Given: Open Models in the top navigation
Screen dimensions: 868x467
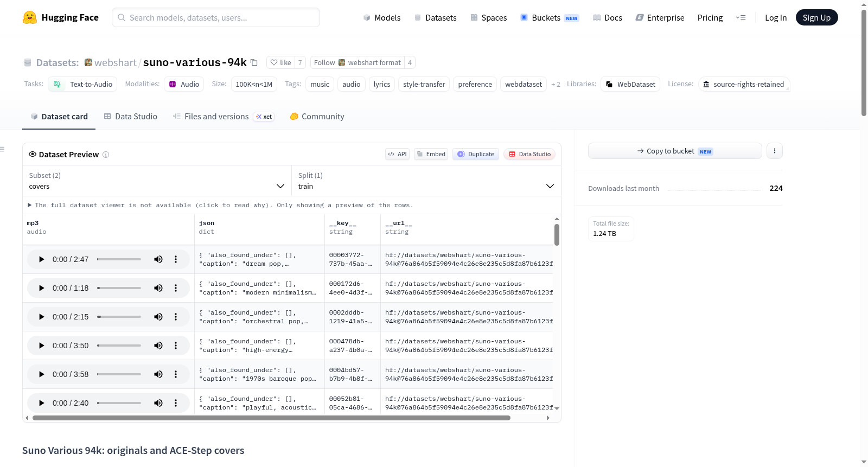Looking at the screenshot, I should [x=382, y=17].
